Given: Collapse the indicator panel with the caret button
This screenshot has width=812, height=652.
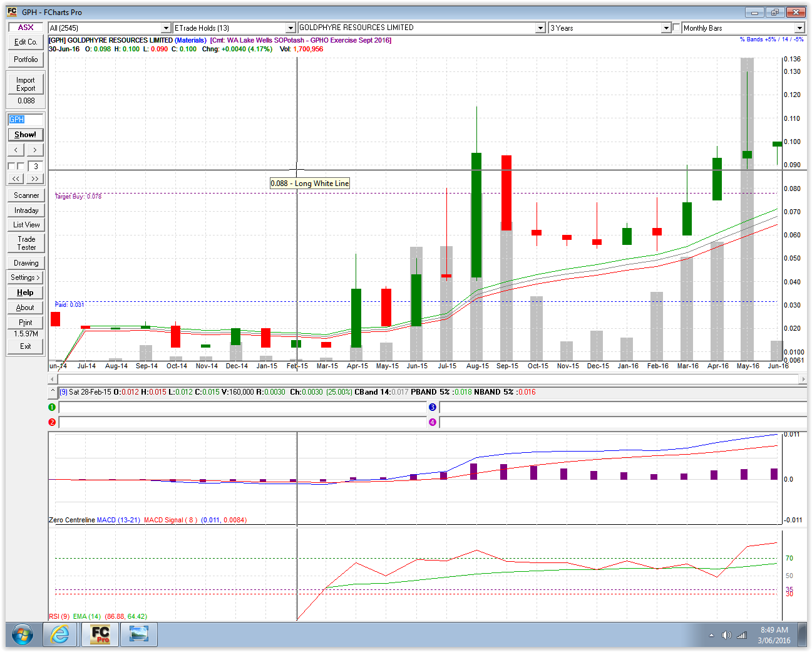Looking at the screenshot, I should 53,392.
